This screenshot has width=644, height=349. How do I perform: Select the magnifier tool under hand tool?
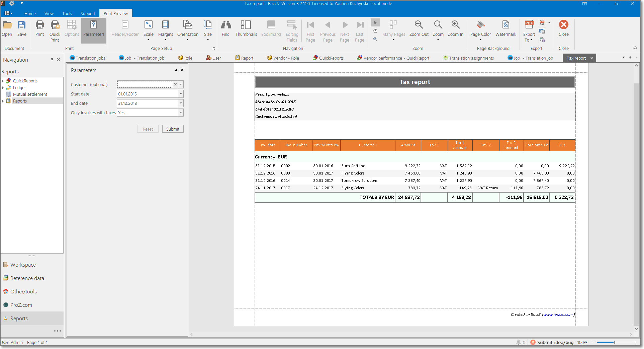click(x=375, y=39)
